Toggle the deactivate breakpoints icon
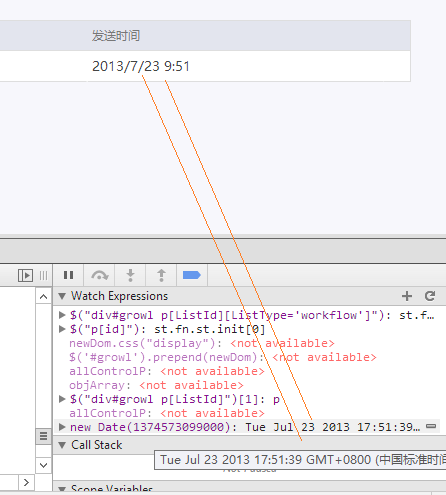 [x=192, y=275]
